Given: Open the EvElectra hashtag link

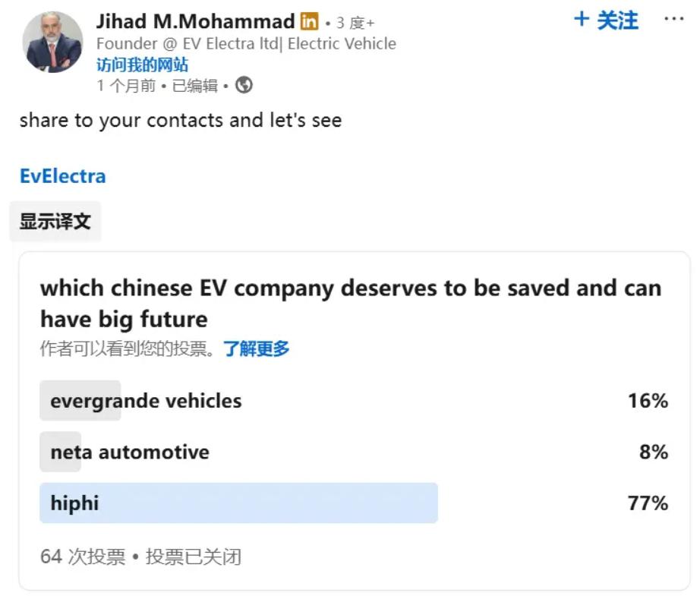Looking at the screenshot, I should [63, 176].
